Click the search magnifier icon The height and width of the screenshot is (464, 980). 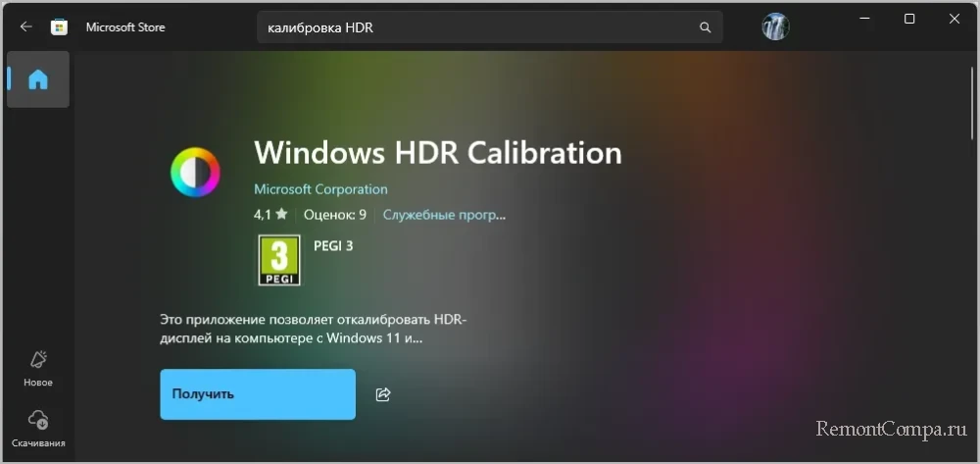click(705, 27)
